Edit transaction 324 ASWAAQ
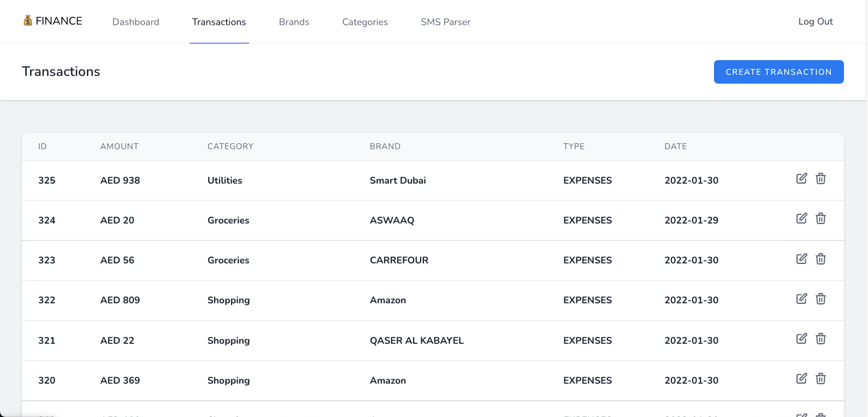 tap(801, 218)
